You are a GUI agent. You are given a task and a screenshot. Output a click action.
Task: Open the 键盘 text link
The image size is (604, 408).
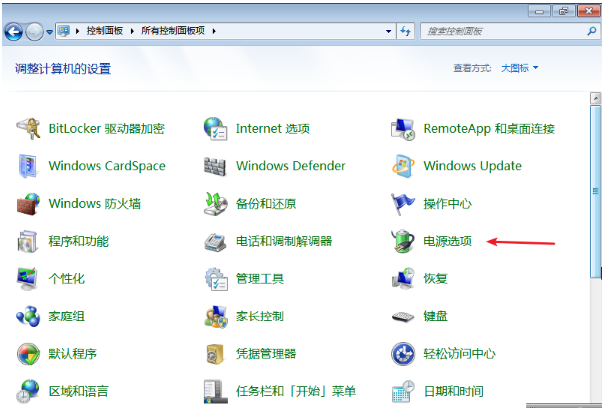tap(435, 316)
